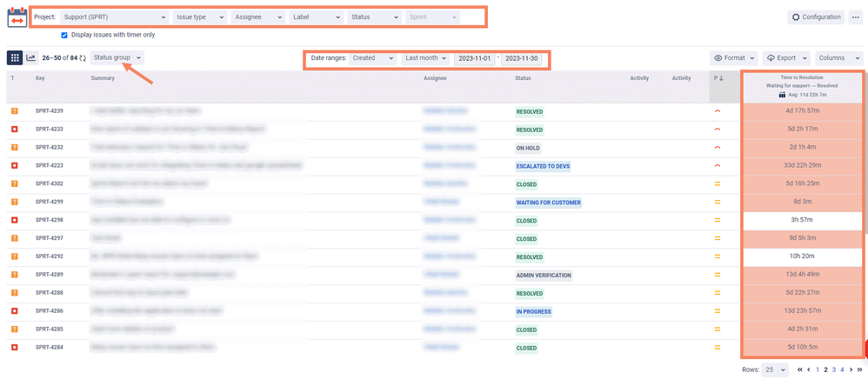Open the Project dropdown Support (SPRT)
868x386 pixels.
114,17
